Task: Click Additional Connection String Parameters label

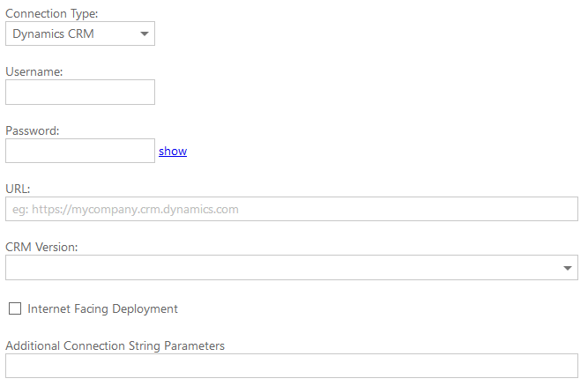Action: (x=115, y=345)
